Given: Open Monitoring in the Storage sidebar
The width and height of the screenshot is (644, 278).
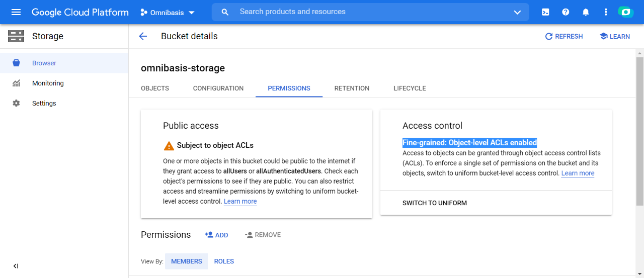Looking at the screenshot, I should [48, 83].
